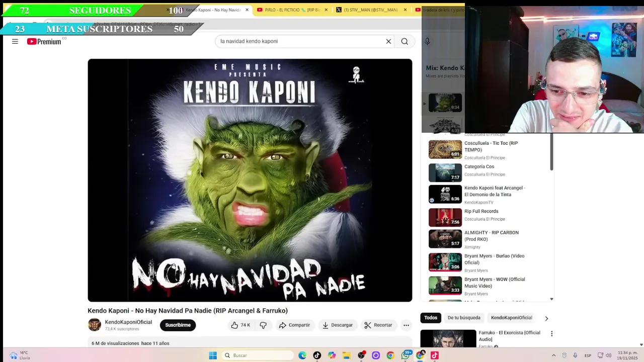Open Microsoft Edge from taskbar
The width and height of the screenshot is (644, 362).
point(302,355)
